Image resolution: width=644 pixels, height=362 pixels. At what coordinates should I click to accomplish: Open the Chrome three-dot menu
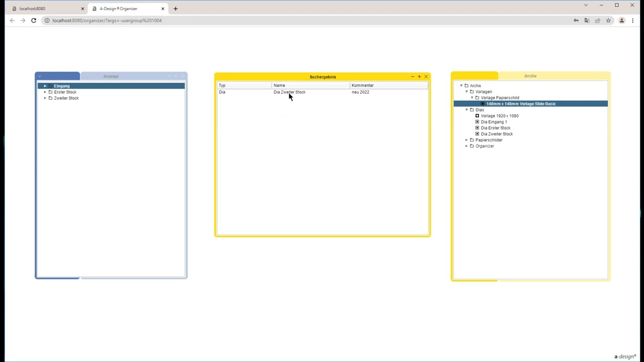coord(633,21)
